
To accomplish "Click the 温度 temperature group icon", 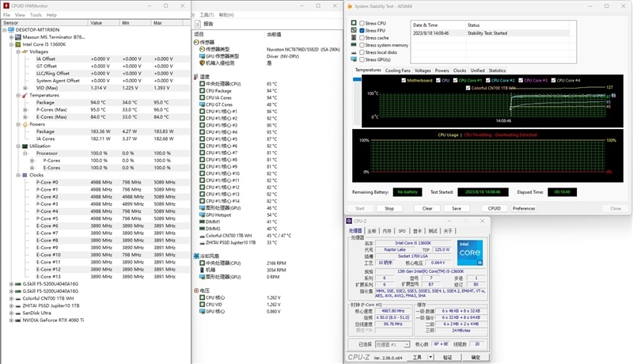I will 196,77.
